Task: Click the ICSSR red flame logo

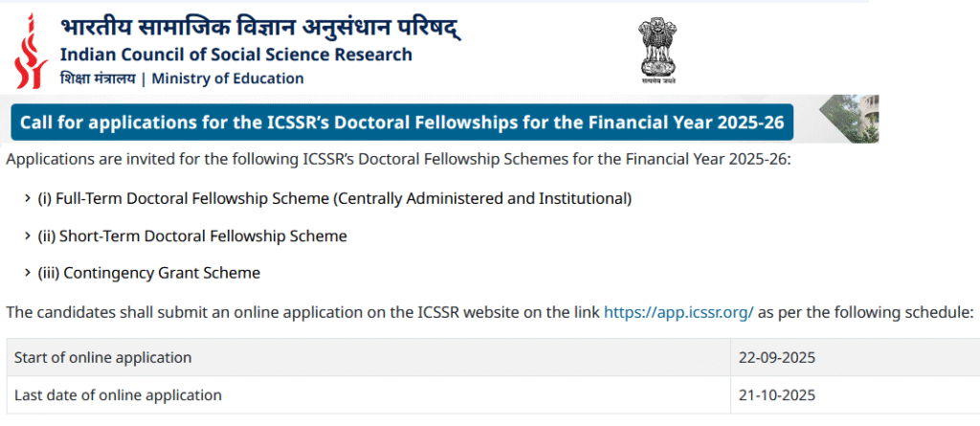Action: pos(30,48)
